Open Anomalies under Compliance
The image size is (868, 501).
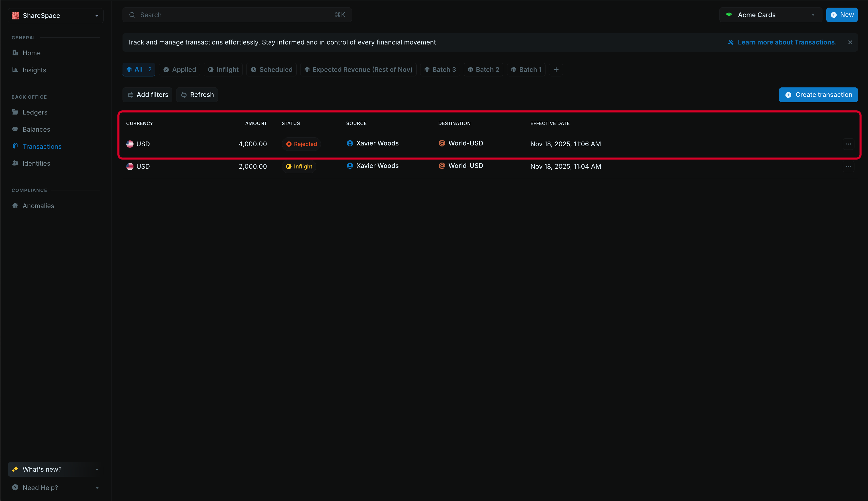pyautogui.click(x=38, y=206)
